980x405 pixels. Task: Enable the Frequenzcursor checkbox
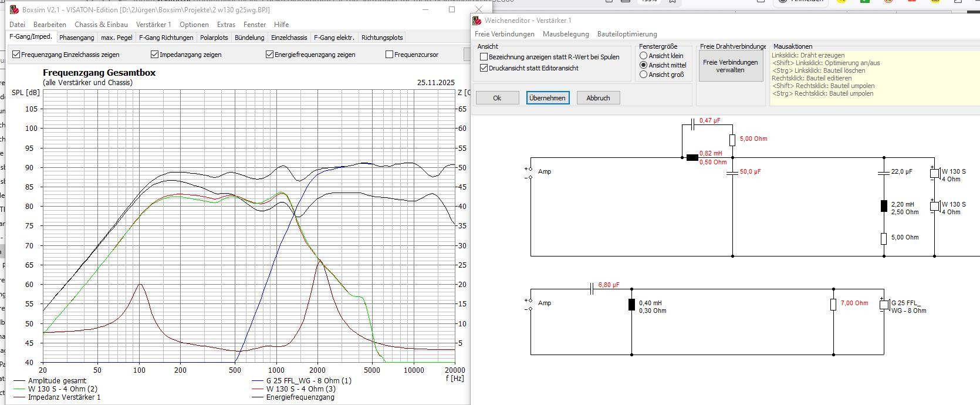pyautogui.click(x=389, y=55)
